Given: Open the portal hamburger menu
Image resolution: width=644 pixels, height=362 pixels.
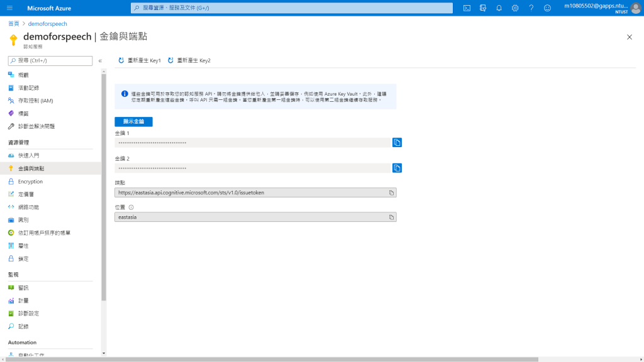Looking at the screenshot, I should point(10,8).
